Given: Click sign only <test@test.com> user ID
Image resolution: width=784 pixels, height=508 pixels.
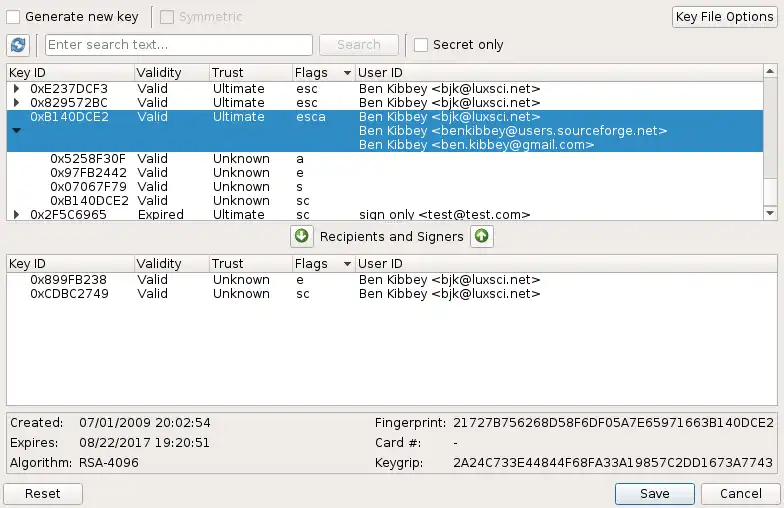Looking at the screenshot, I should [x=444, y=214].
